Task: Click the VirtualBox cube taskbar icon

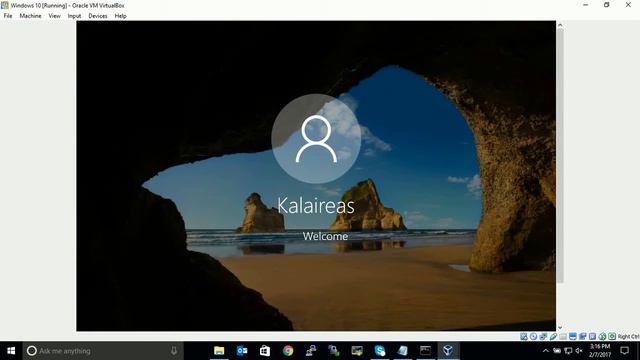Action: 448,351
